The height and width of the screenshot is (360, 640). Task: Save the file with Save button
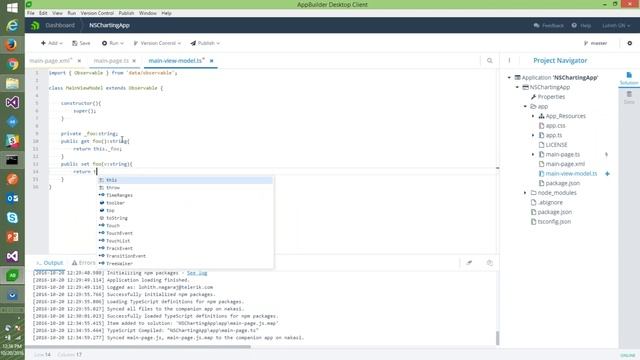click(x=81, y=43)
